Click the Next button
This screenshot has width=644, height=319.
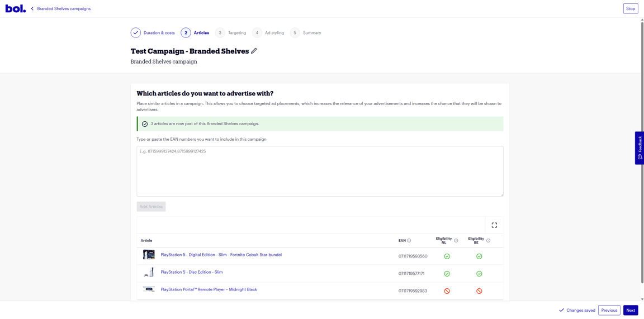coord(631,311)
